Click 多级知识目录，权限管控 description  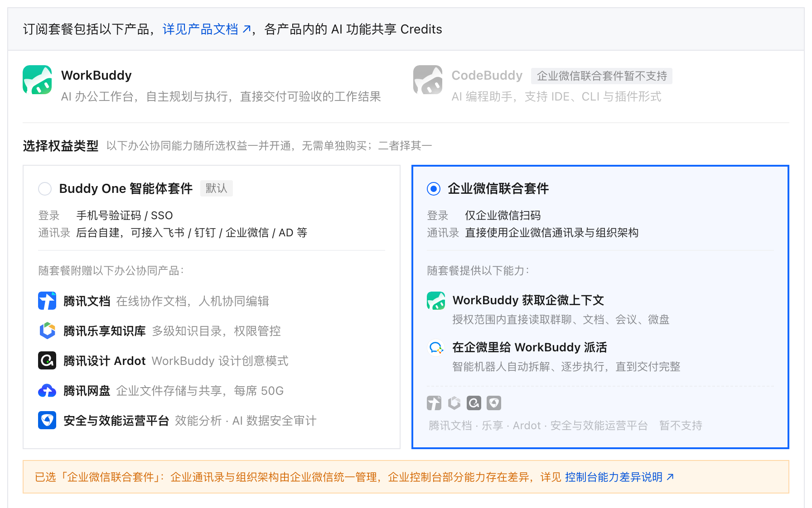pos(217,331)
